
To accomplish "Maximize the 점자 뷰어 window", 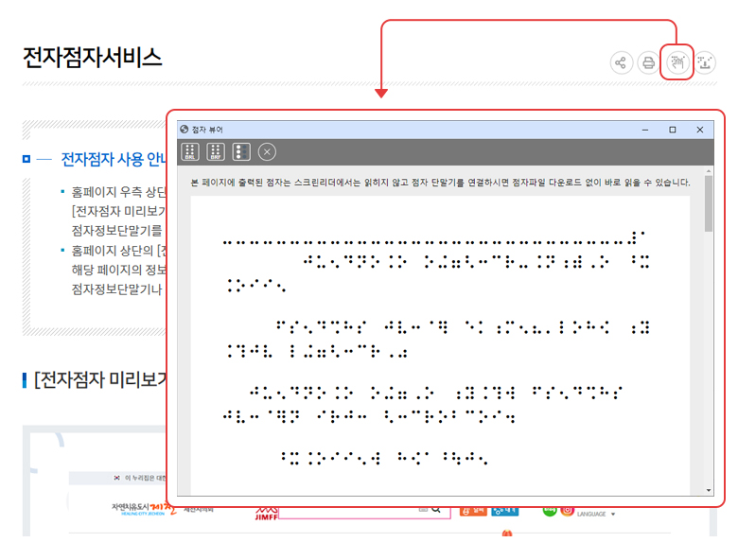I will [673, 130].
